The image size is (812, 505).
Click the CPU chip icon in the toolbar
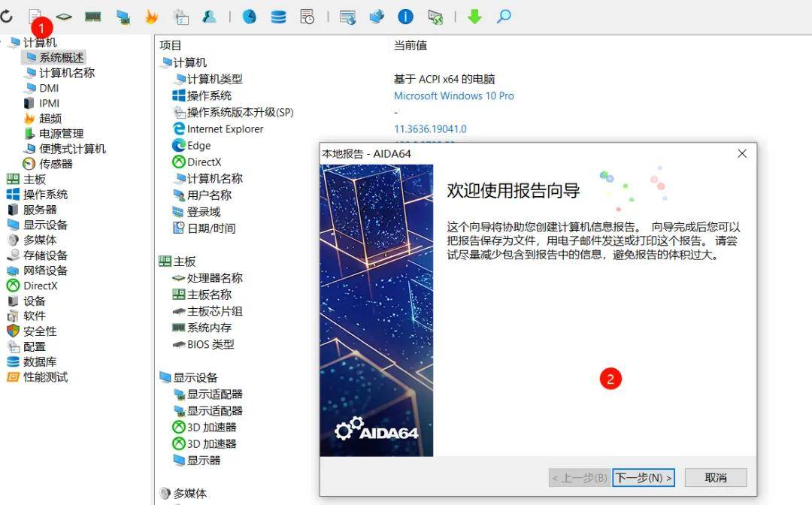click(x=64, y=17)
